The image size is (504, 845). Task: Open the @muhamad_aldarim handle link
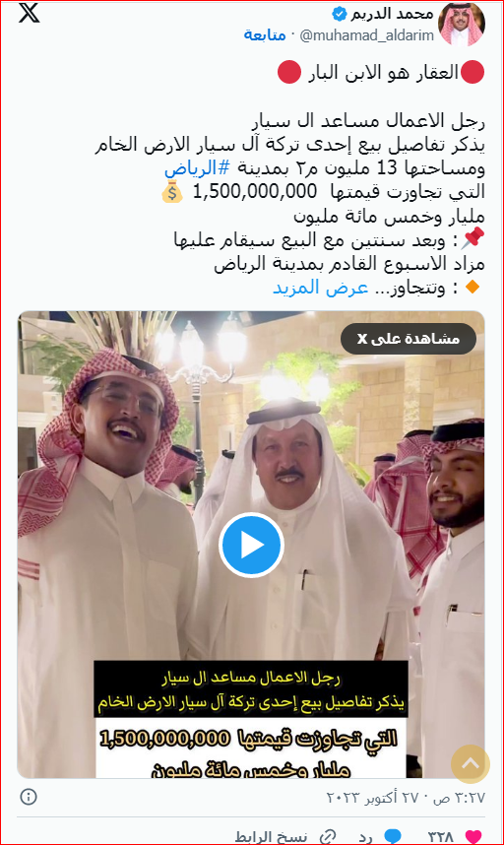367,35
